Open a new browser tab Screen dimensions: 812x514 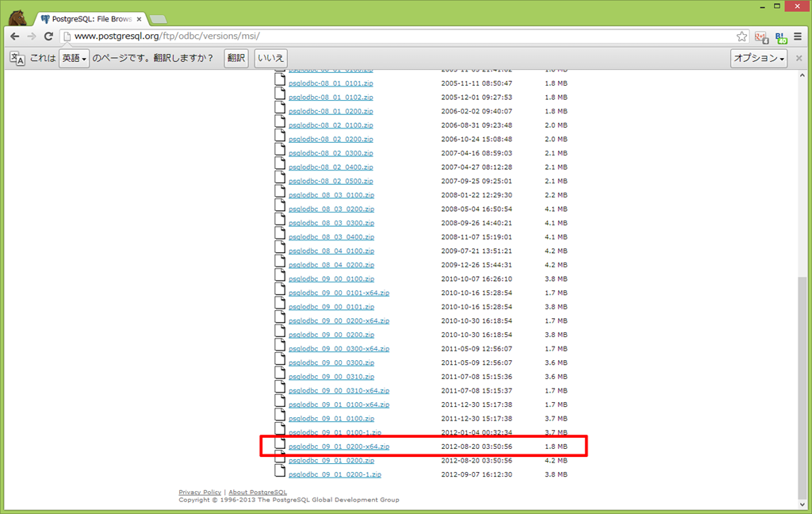(159, 19)
